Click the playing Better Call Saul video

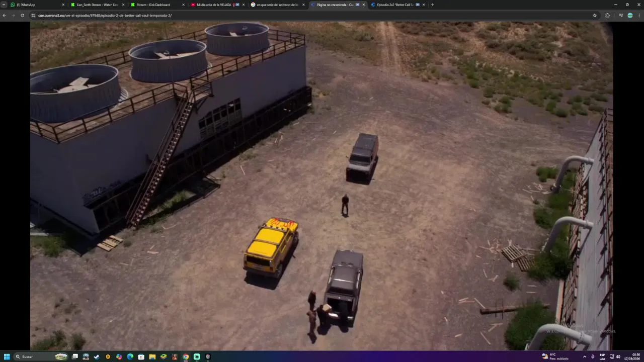click(321, 186)
